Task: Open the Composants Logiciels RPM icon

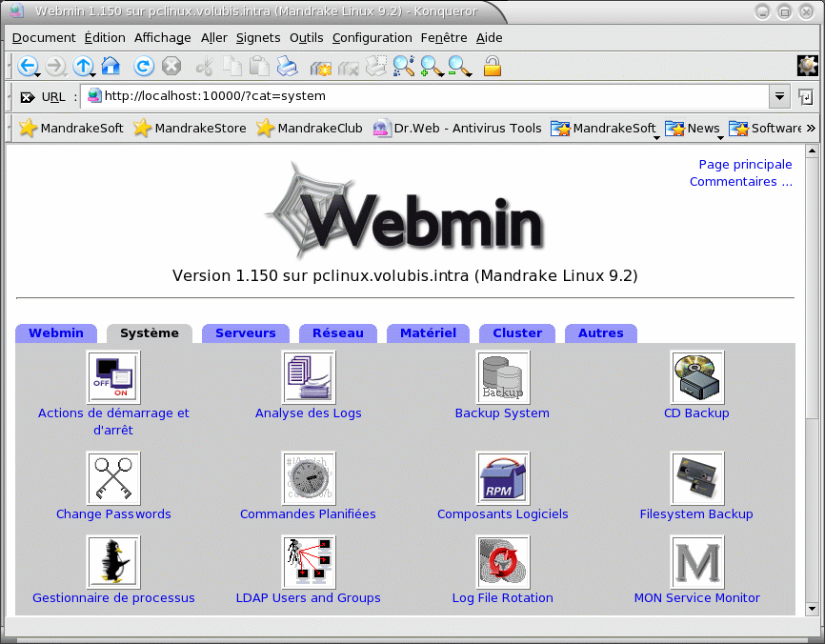Action: tap(502, 478)
